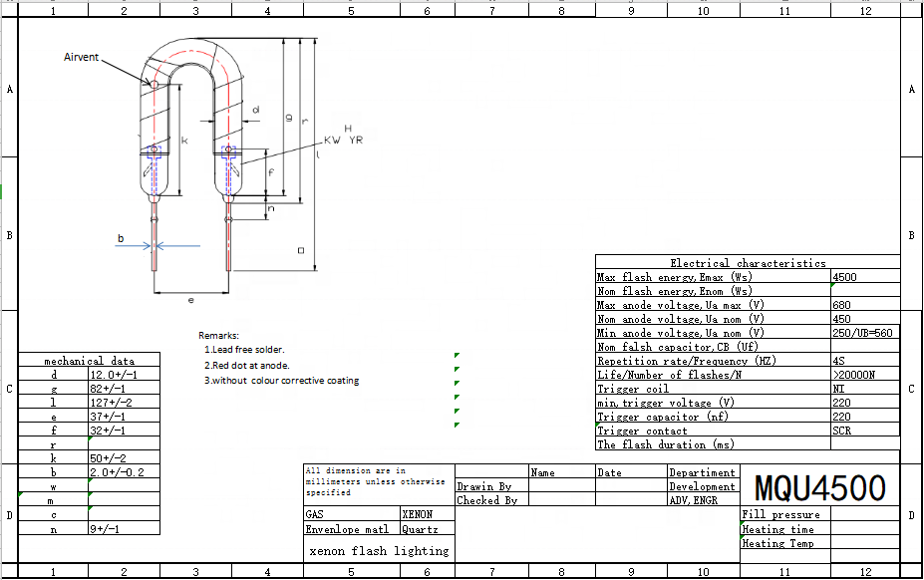
Task: Click the '2.0+/-0.2' value for dimension b
Action: (125, 471)
